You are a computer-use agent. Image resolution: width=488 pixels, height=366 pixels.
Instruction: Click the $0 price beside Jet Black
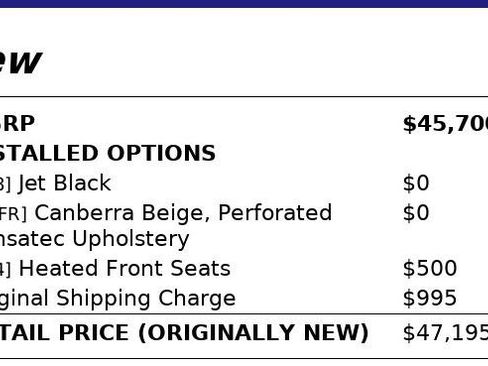[x=416, y=183]
